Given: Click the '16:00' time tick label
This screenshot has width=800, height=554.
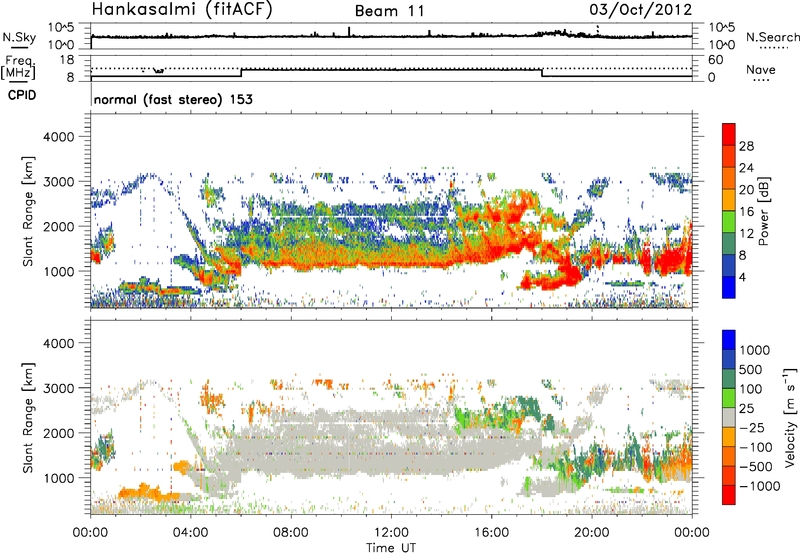Looking at the screenshot, I should pyautogui.click(x=491, y=533).
